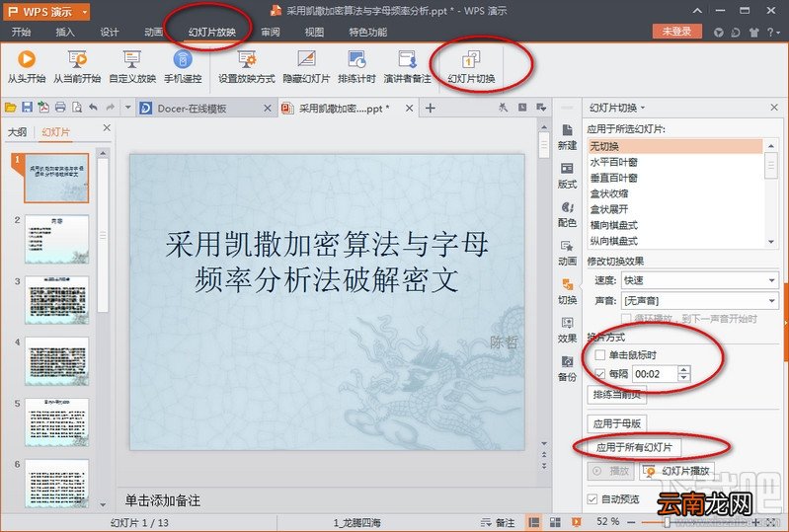This screenshot has height=532, width=789.
Task: Click normal view icon in status bar
Action: pos(534,522)
